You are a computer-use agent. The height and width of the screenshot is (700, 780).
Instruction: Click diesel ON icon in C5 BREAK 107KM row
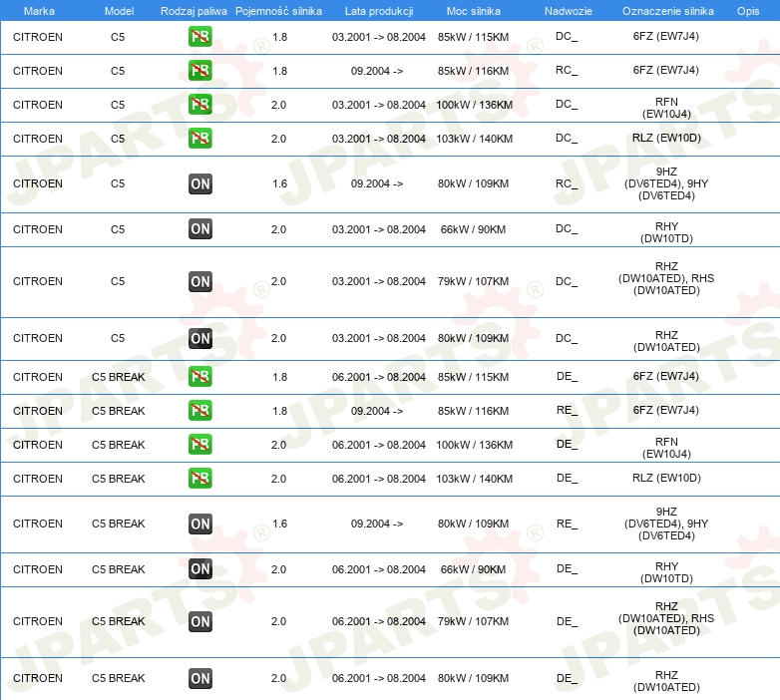coord(199,621)
